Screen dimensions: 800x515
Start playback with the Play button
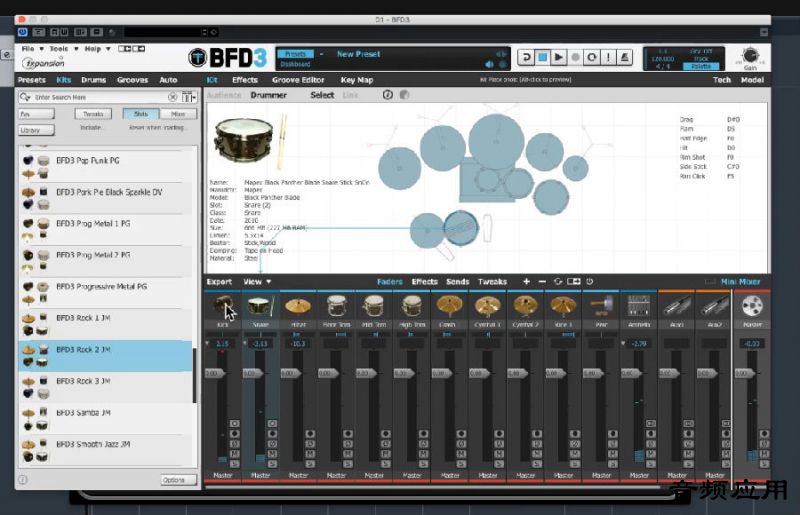coord(559,57)
